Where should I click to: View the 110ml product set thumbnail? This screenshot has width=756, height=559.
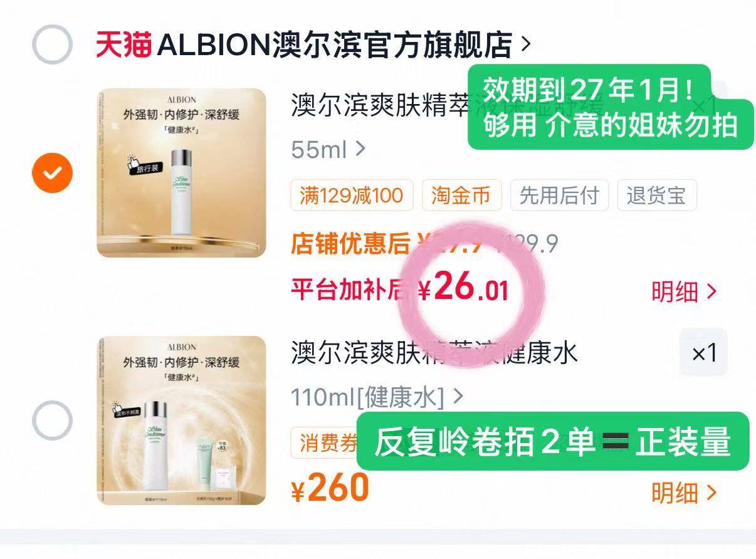[x=181, y=421]
